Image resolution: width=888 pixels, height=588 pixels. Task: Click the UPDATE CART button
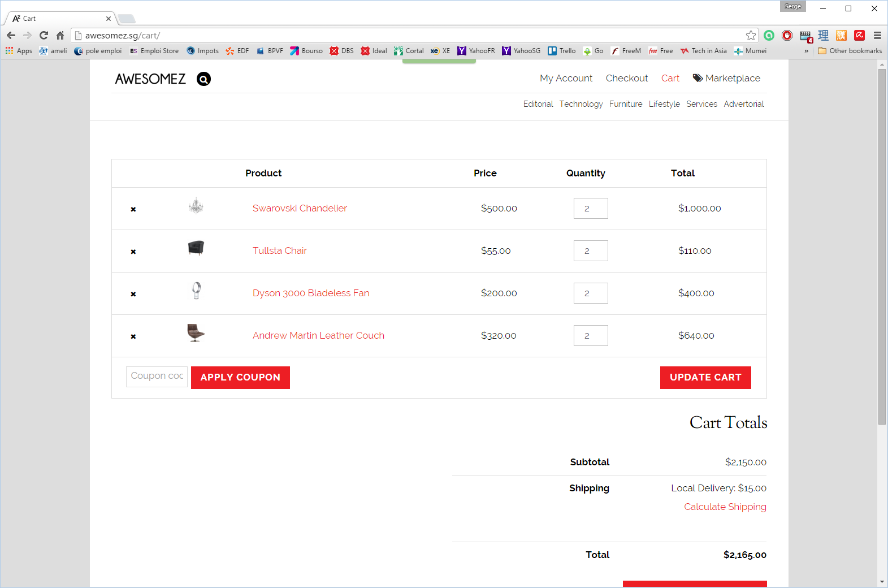coord(705,378)
